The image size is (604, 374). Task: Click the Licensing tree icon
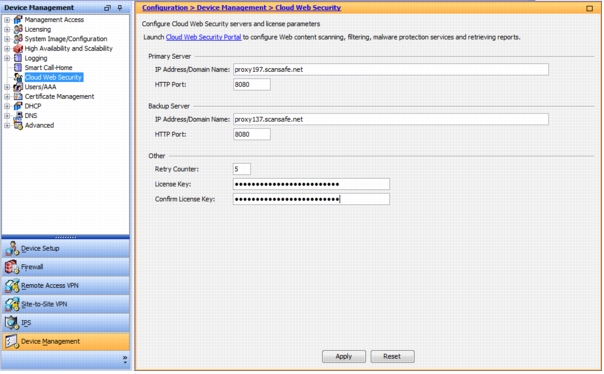tap(18, 29)
